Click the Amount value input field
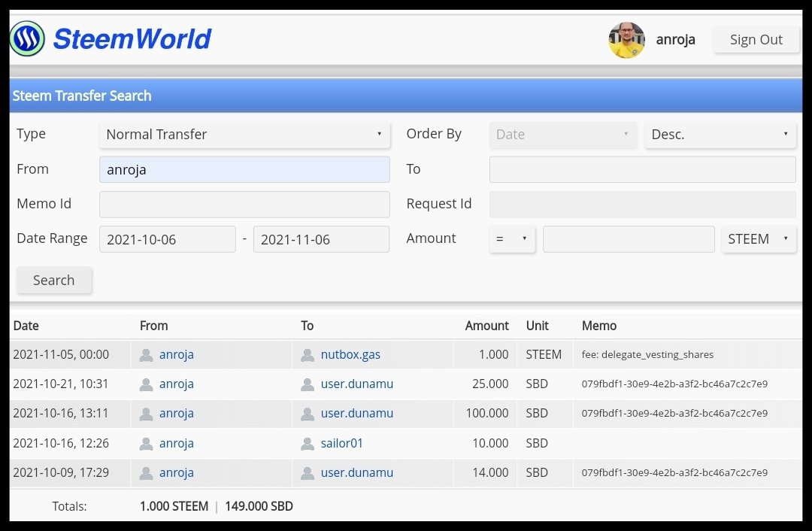The width and height of the screenshot is (812, 531). 629,239
